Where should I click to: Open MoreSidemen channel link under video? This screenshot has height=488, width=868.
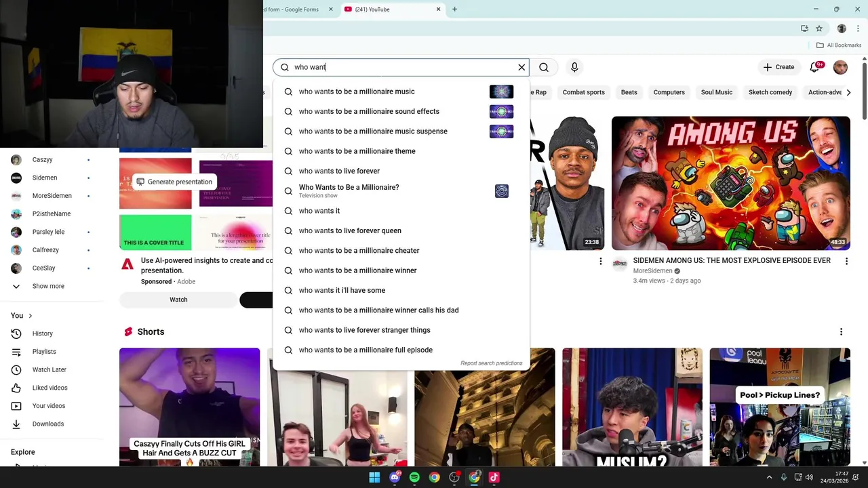pos(652,271)
